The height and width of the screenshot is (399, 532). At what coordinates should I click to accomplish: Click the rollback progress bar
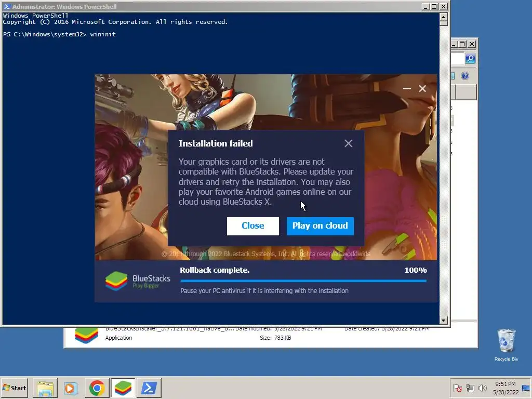point(303,281)
